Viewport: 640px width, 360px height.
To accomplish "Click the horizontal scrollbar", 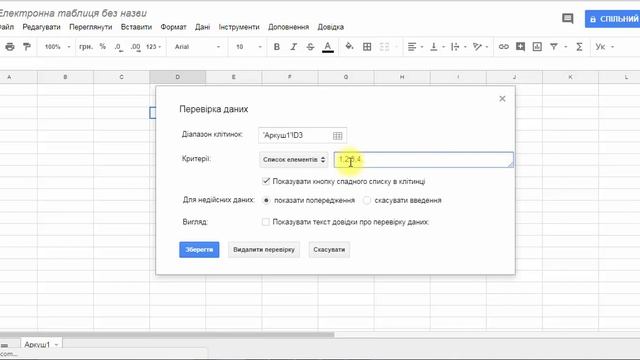I will (x=167, y=335).
